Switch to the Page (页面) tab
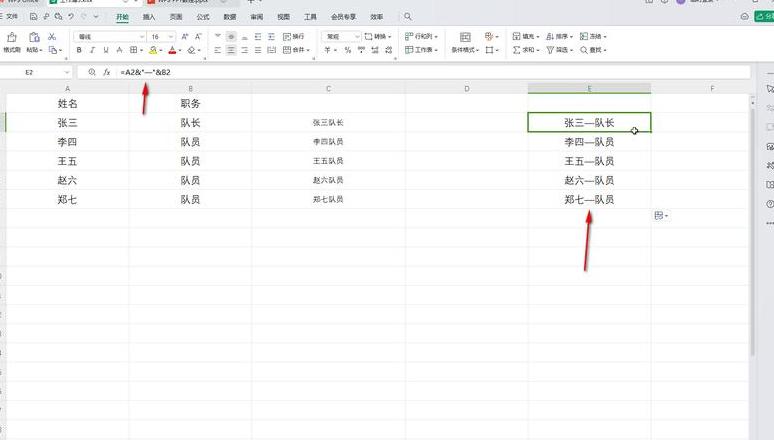 [x=176, y=17]
